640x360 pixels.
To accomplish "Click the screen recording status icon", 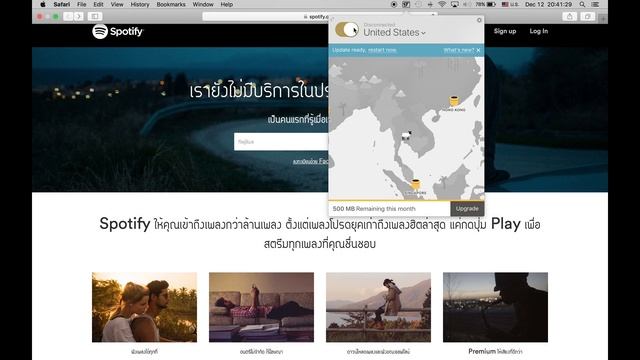I will [394, 4].
